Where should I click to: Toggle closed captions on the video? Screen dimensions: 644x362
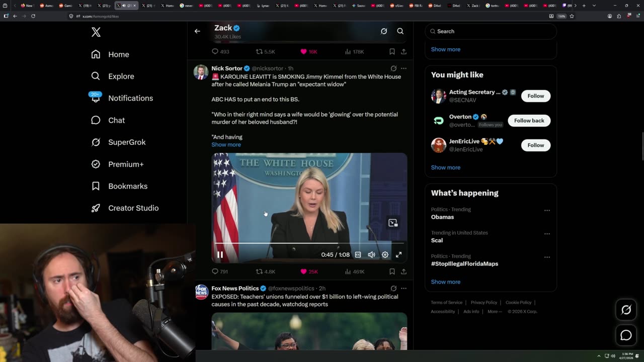click(358, 255)
